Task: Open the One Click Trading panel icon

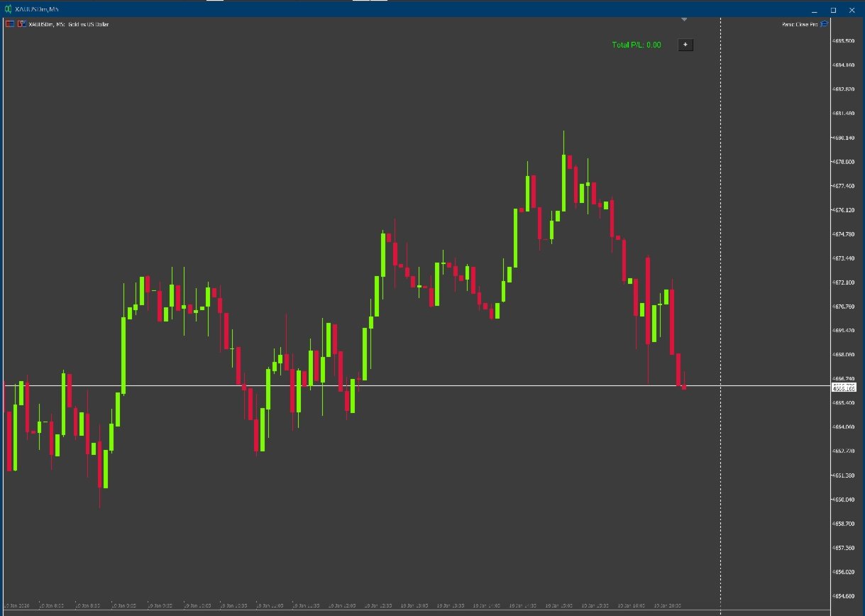Action: tap(10, 24)
